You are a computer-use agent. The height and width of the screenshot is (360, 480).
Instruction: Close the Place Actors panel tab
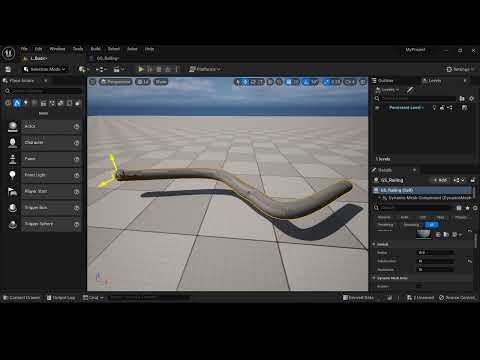tap(46, 81)
